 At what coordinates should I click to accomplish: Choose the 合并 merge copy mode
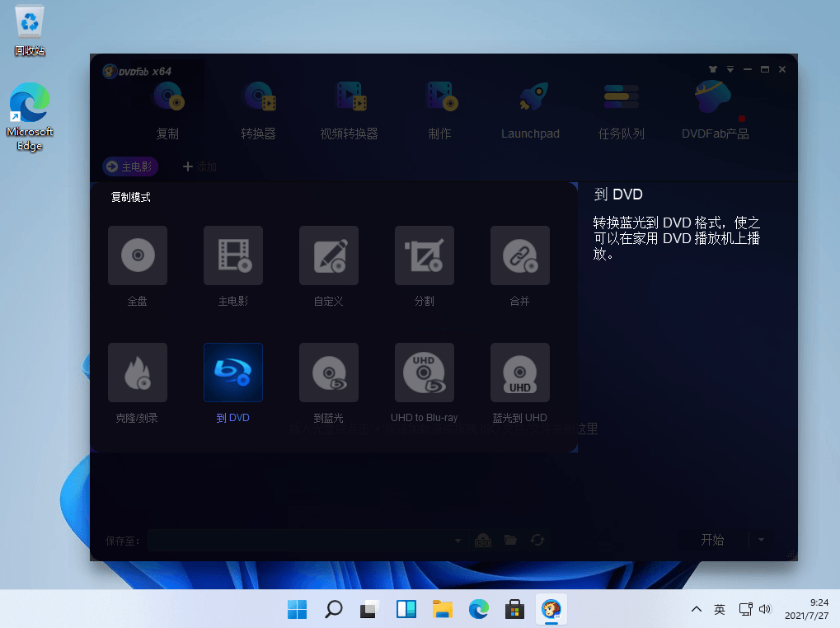point(519,255)
